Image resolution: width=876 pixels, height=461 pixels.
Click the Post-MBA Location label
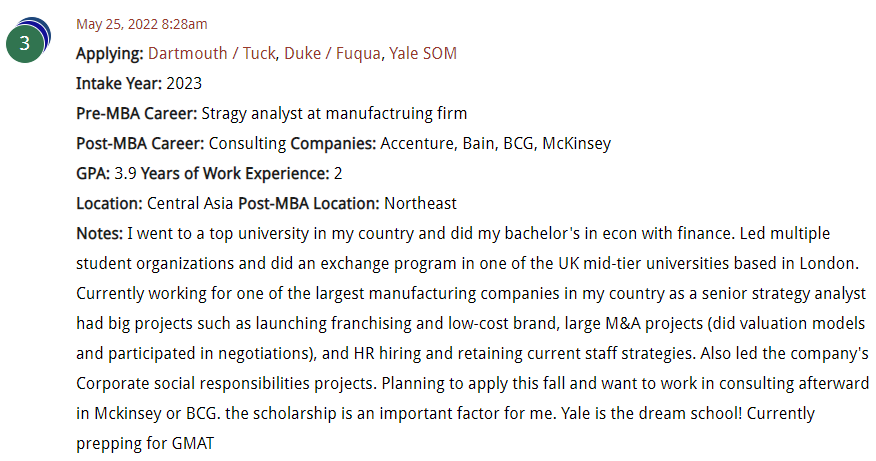point(309,203)
